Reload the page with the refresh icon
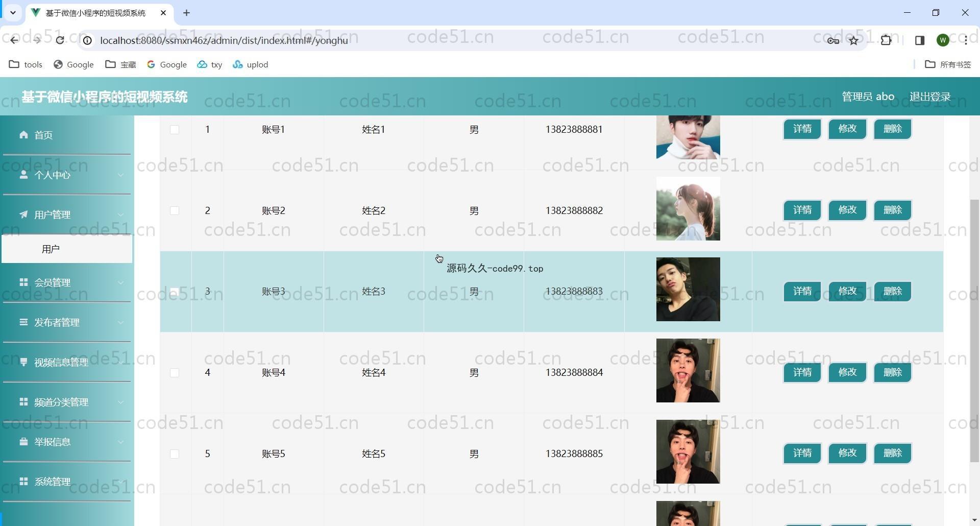Image resolution: width=980 pixels, height=526 pixels. tap(60, 40)
